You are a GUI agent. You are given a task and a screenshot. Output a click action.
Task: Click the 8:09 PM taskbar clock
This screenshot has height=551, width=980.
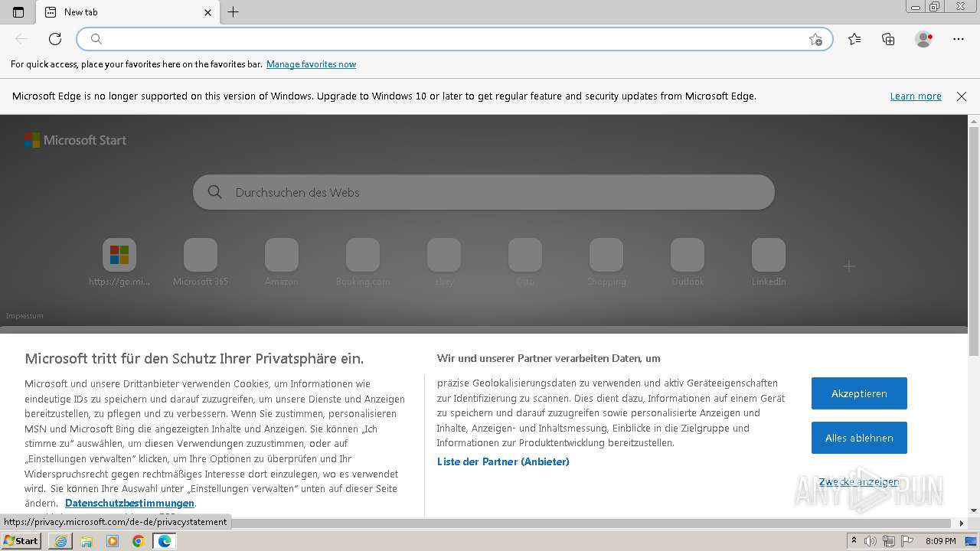pos(940,541)
